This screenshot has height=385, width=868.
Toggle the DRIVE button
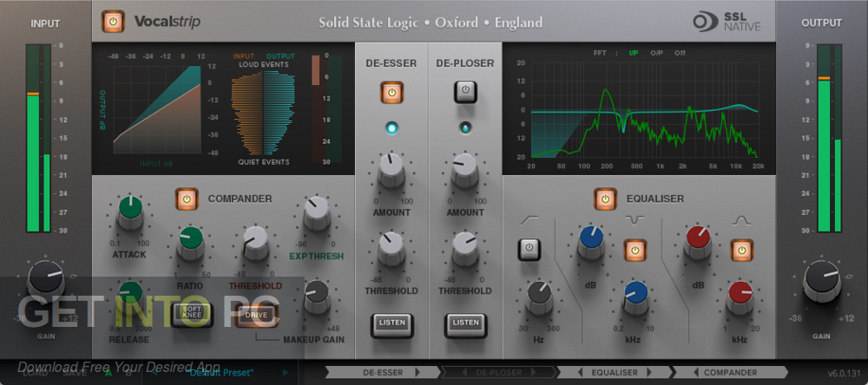(x=256, y=315)
